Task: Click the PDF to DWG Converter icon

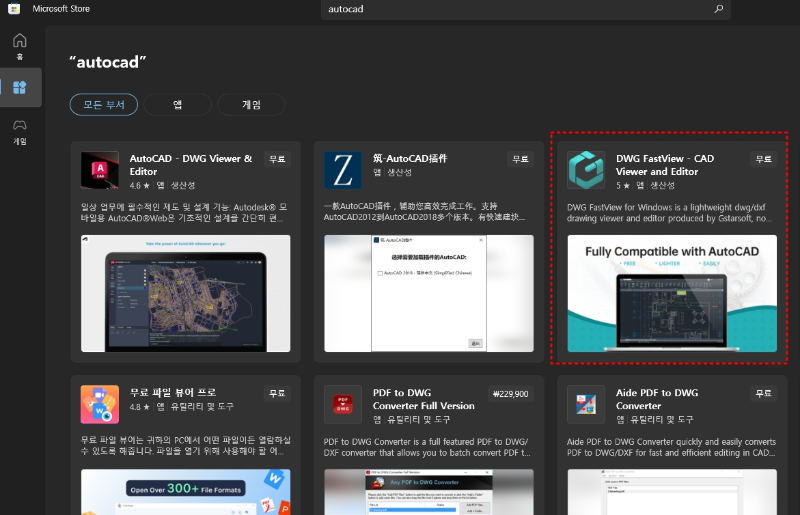Action: click(x=343, y=404)
